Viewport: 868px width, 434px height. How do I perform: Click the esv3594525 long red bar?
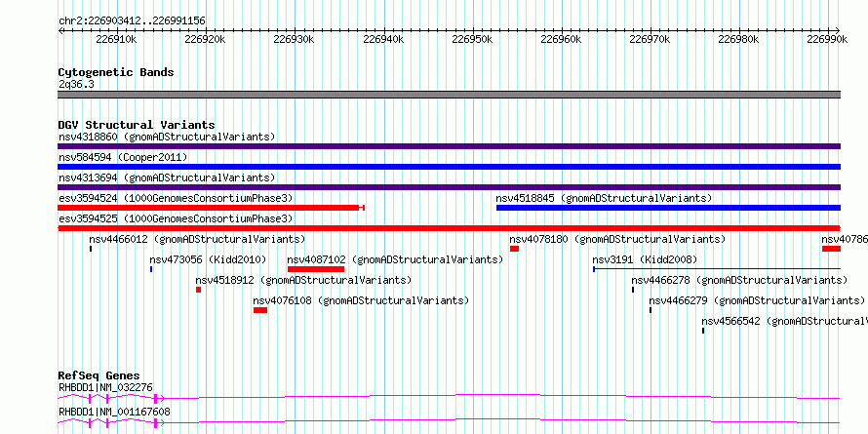pos(449,228)
